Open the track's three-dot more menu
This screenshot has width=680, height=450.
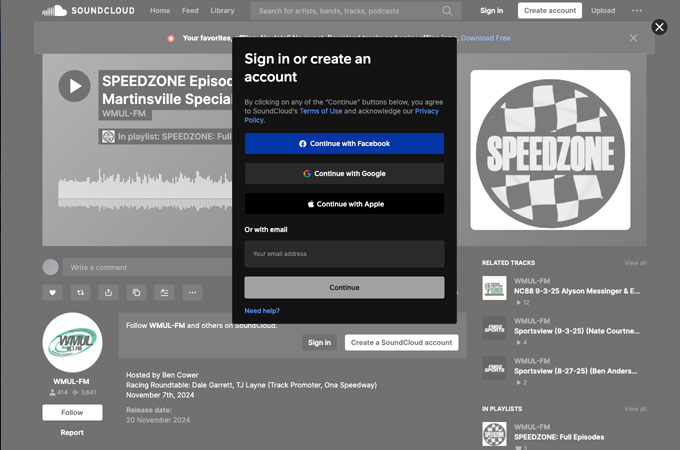[x=192, y=293]
